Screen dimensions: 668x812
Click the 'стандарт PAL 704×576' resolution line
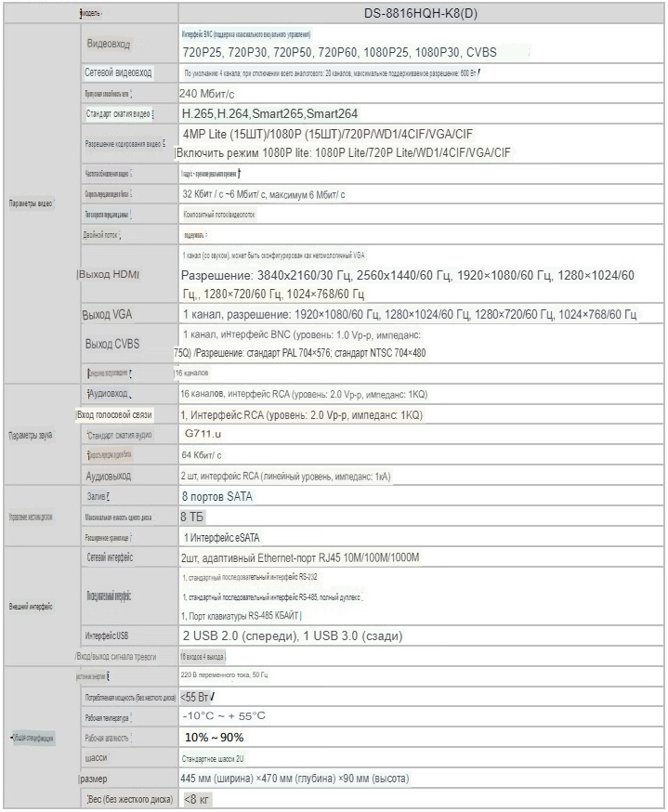(x=300, y=353)
